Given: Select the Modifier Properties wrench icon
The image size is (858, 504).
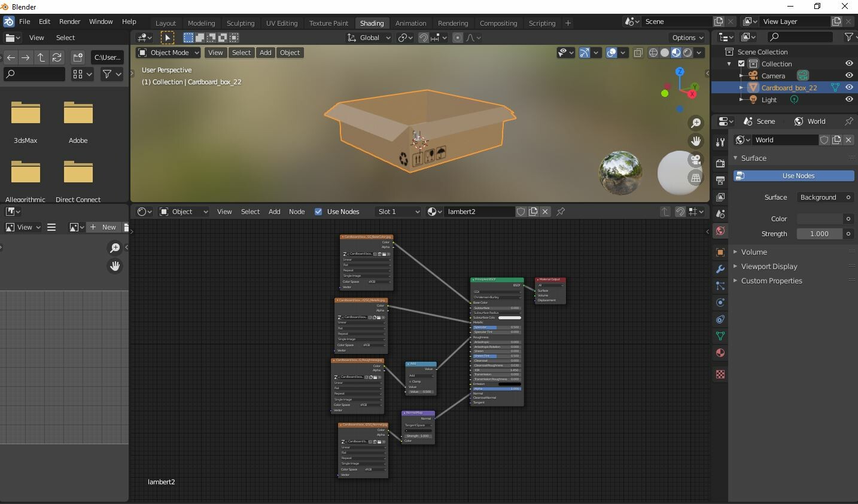Looking at the screenshot, I should (x=720, y=269).
